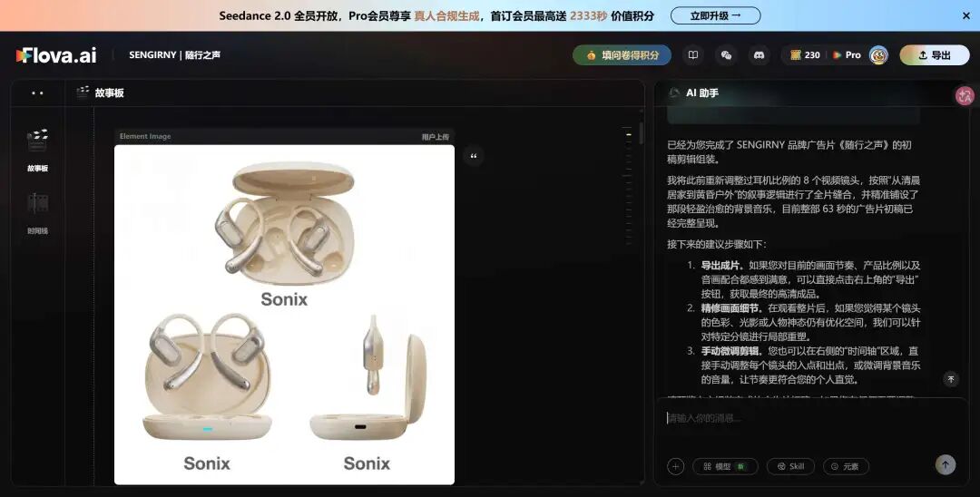Click the scroll-to-top arrow in chat
The image size is (980, 497).
click(951, 379)
